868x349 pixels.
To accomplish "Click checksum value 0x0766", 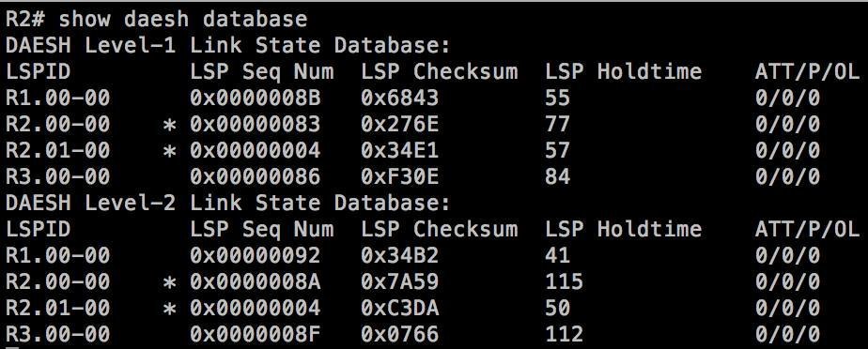I will tap(399, 334).
